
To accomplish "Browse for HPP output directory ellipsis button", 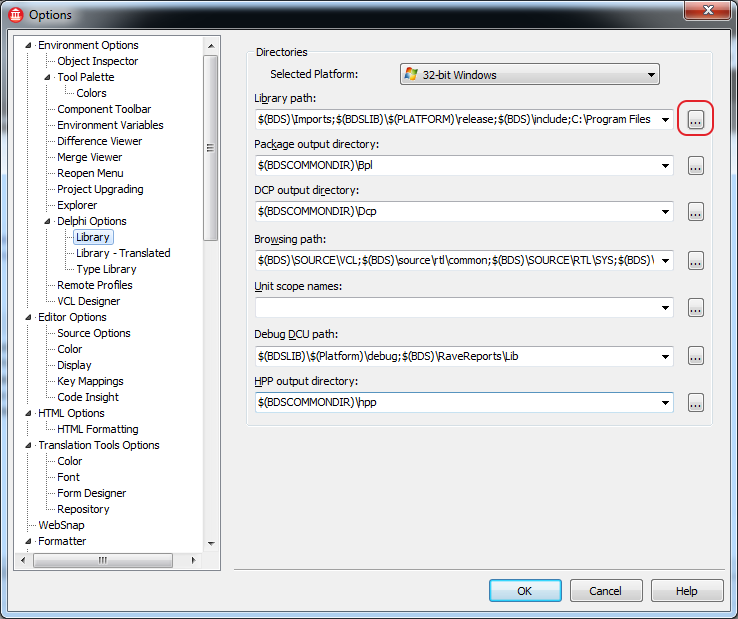I will coord(695,402).
